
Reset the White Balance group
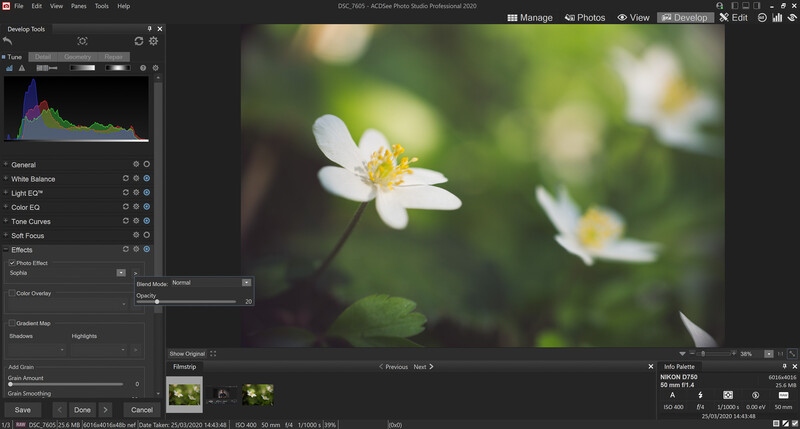point(126,178)
